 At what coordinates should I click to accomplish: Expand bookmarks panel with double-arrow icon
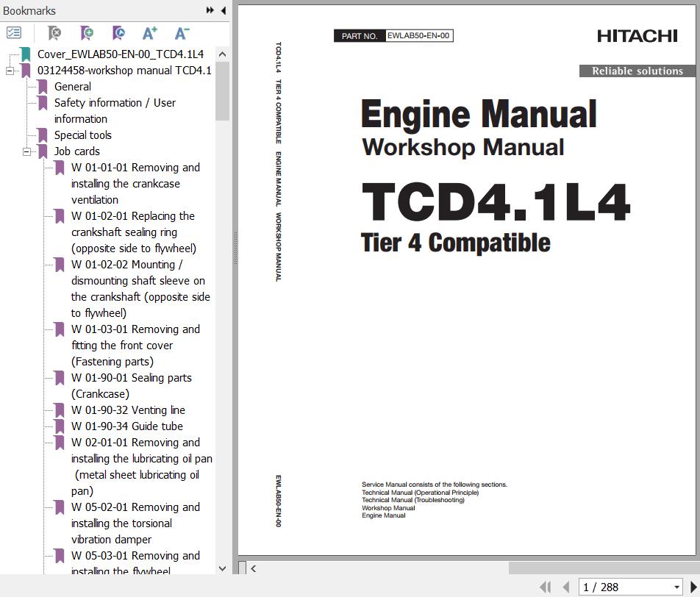pos(210,10)
